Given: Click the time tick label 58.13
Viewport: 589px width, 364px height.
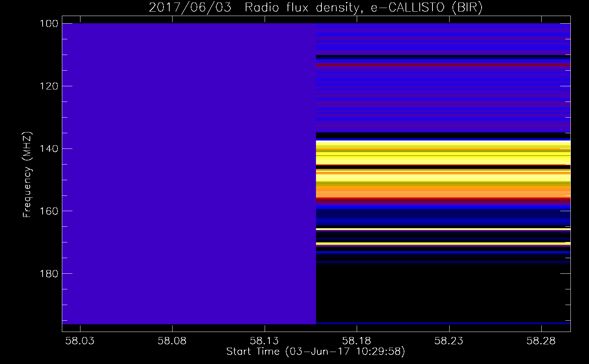Looking at the screenshot, I should (x=264, y=341).
